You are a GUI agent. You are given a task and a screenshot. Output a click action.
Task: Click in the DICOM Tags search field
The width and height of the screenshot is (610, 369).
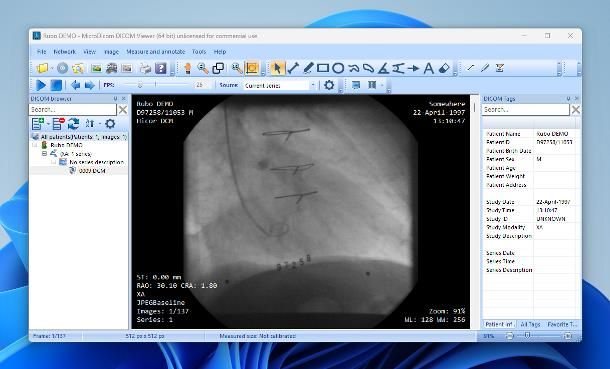coord(526,110)
